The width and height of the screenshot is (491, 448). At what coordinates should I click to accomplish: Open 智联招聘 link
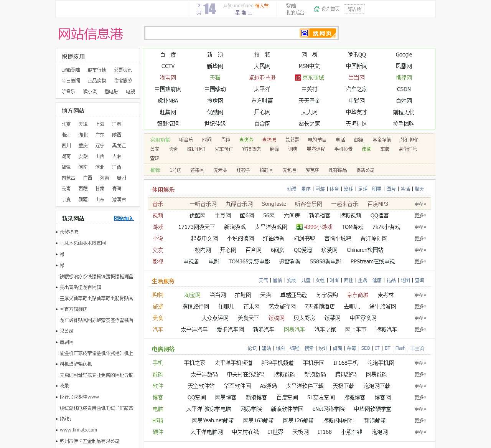coord(168,124)
